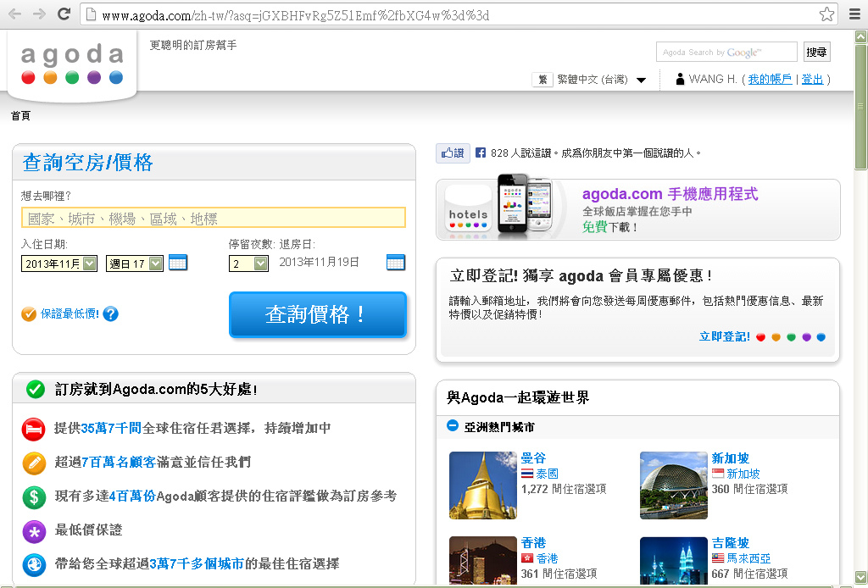Click the green checkmark benefits icon
The image size is (868, 588).
tap(36, 390)
